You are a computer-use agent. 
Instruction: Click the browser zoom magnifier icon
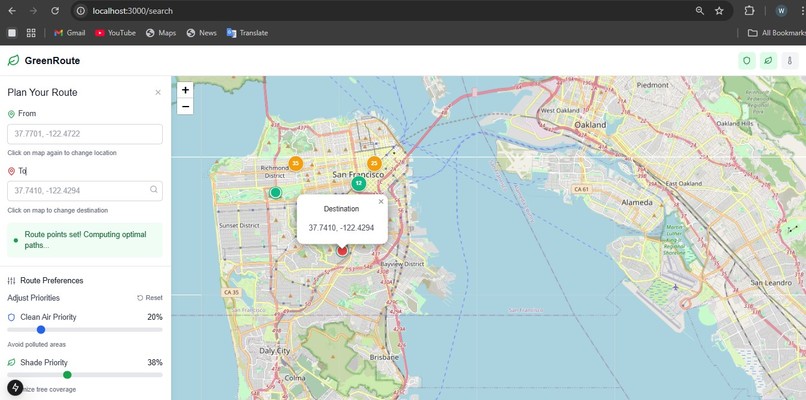click(x=700, y=11)
